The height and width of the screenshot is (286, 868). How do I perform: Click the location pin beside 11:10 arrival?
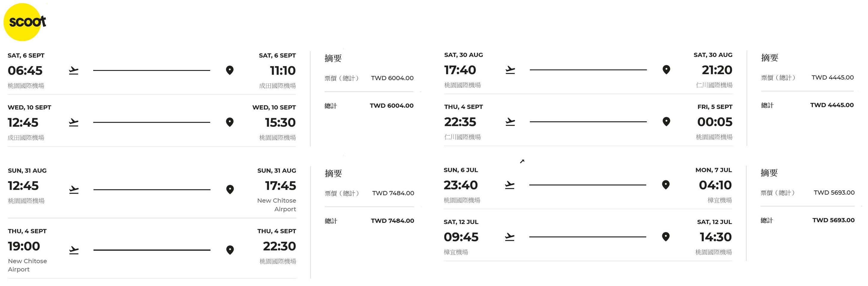click(230, 70)
